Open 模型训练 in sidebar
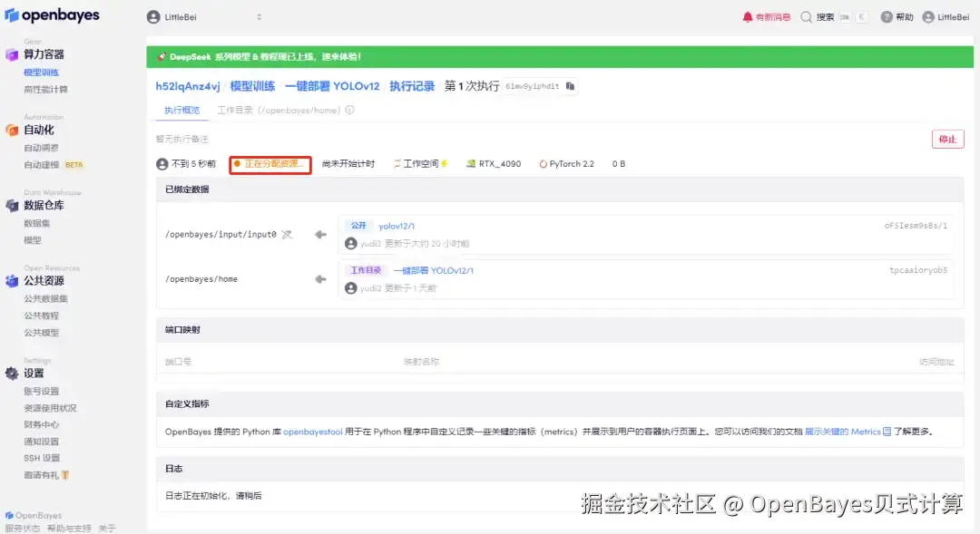Viewport: 980px width, 534px height. point(41,73)
